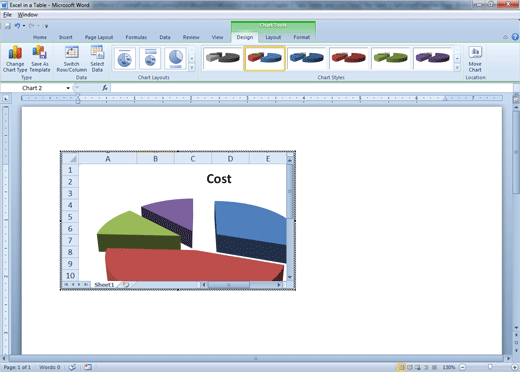This screenshot has height=372, width=520.
Task: Click the formula bar input field
Action: coord(312,88)
